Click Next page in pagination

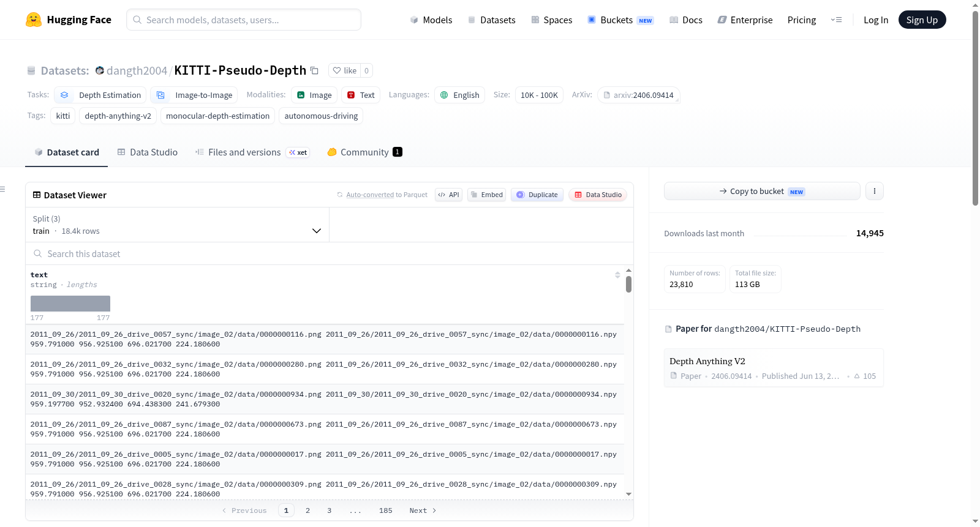coord(423,510)
